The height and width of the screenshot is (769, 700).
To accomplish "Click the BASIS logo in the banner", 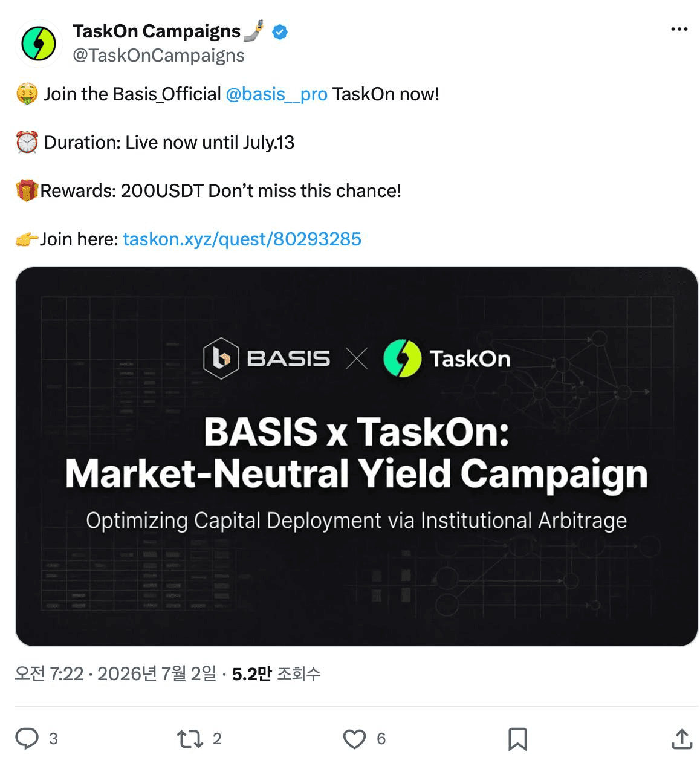I will tap(267, 359).
